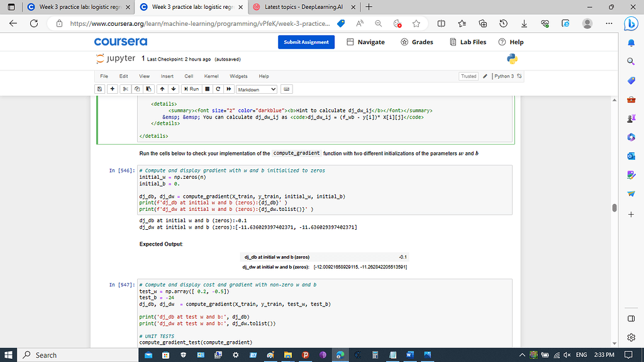Open the command palette keyboard icon
Viewport: 644px width, 362px height.
[x=286, y=89]
